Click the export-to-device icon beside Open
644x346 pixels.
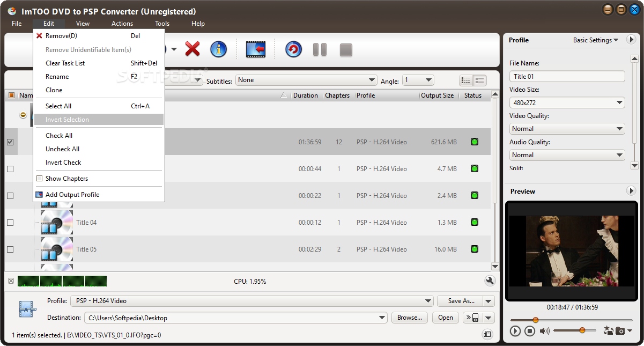coord(472,318)
